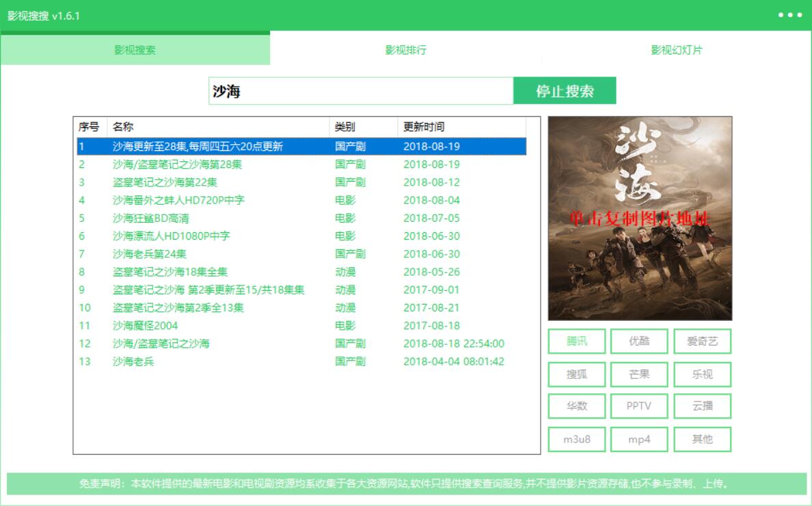812x506 pixels.
Task: Open the three-dot menu in title bar
Action: coord(789,15)
